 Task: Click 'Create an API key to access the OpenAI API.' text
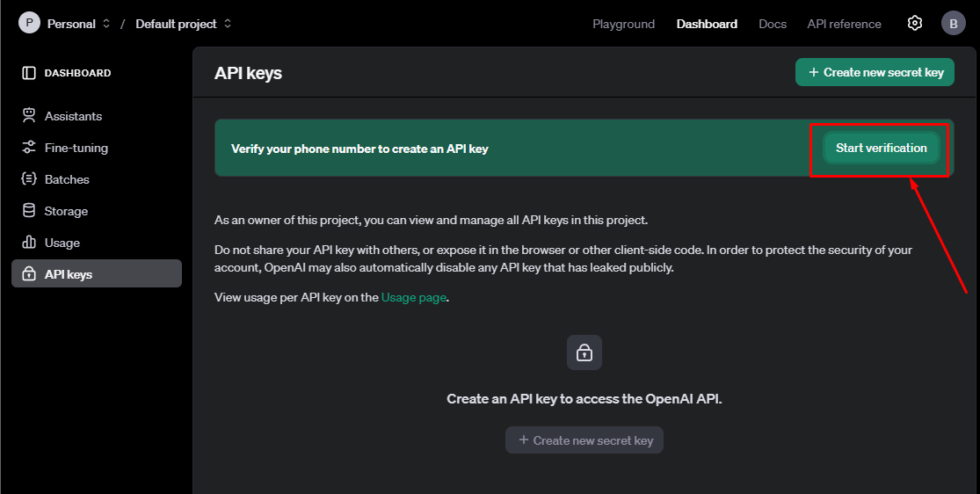[x=584, y=399]
